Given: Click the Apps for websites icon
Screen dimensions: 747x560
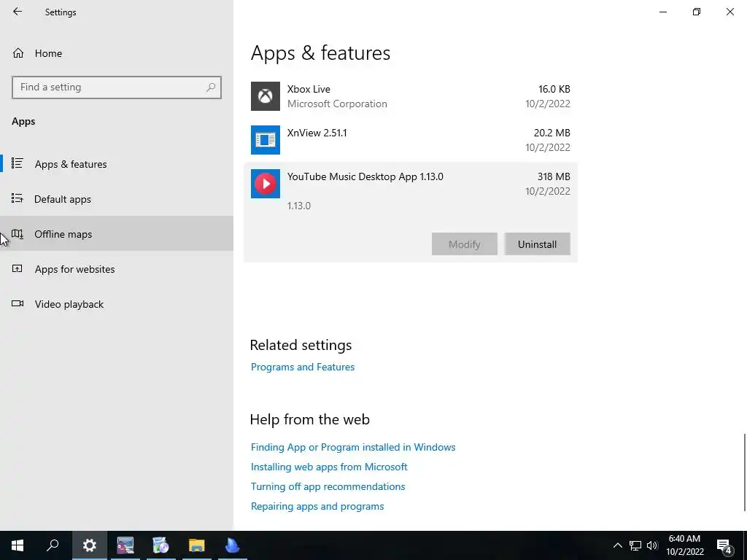Looking at the screenshot, I should point(18,268).
